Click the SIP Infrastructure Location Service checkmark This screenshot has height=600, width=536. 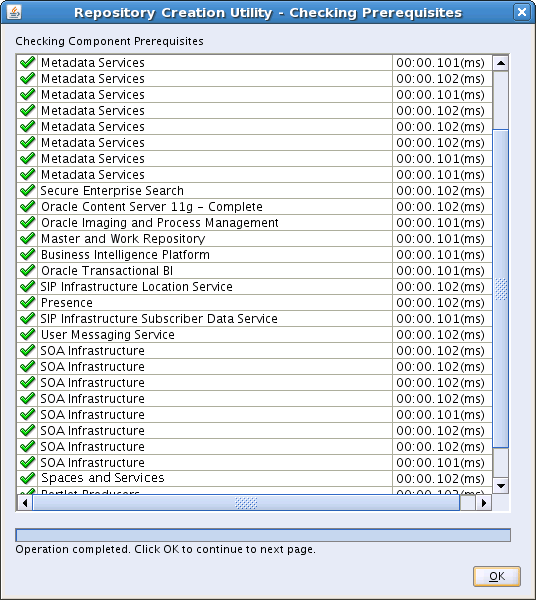(28, 286)
